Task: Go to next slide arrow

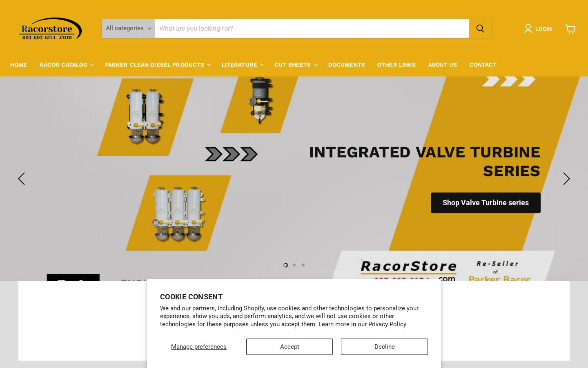Action: pyautogui.click(x=566, y=179)
